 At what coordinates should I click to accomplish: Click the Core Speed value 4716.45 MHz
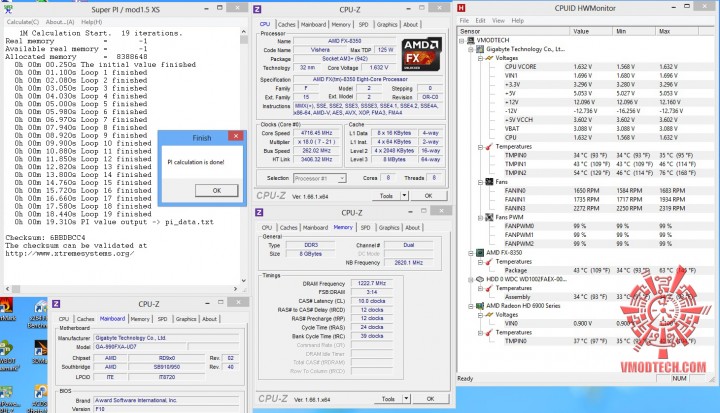317,133
